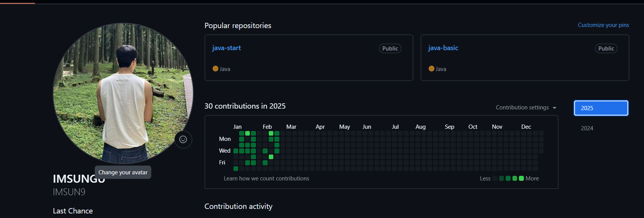Image resolution: width=644 pixels, height=218 pixels.
Task: Click the orange Java dot under java-basic
Action: (431, 69)
